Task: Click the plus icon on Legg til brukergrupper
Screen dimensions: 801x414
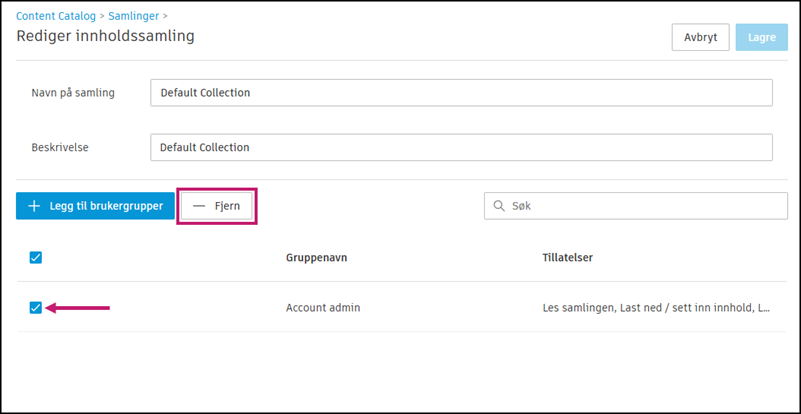Action: coord(34,206)
